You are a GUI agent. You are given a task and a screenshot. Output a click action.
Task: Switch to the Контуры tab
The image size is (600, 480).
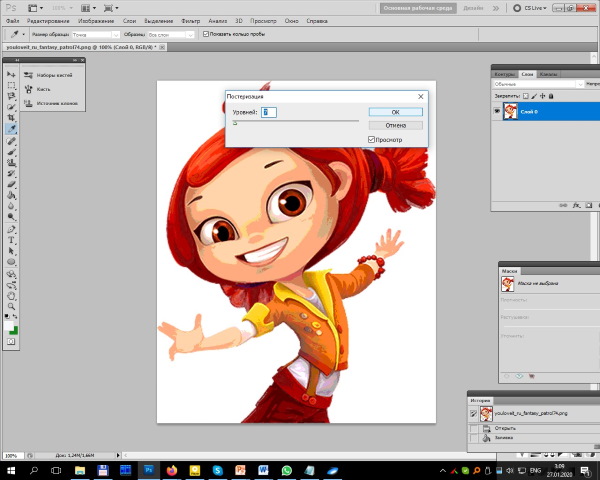pyautogui.click(x=505, y=74)
